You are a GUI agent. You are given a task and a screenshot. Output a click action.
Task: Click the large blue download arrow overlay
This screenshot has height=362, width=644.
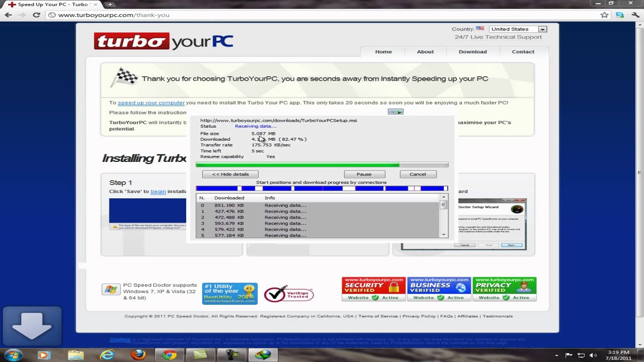[32, 325]
